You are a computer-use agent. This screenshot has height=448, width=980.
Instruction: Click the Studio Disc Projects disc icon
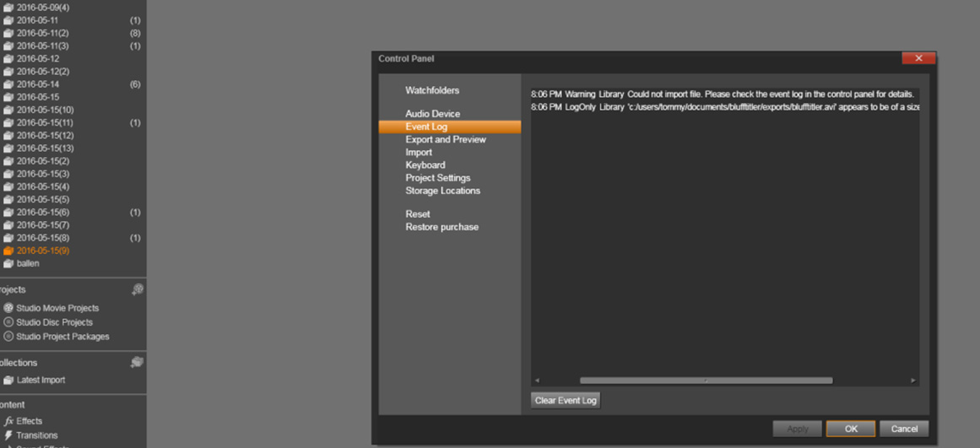tap(8, 322)
